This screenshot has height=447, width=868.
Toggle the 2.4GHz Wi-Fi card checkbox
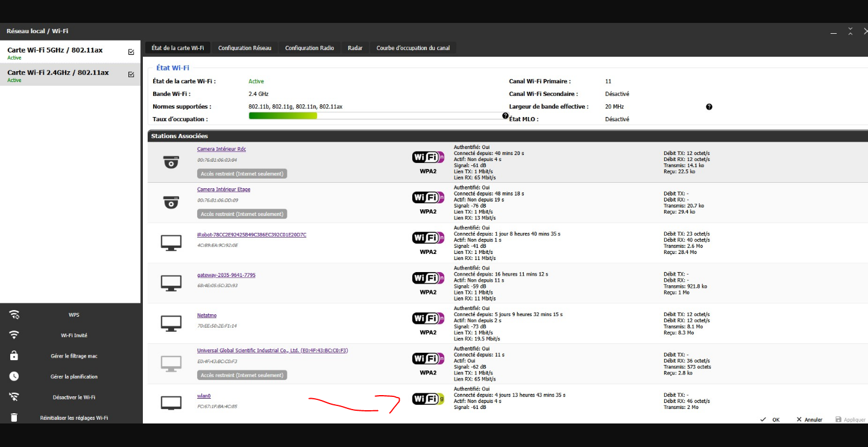131,74
